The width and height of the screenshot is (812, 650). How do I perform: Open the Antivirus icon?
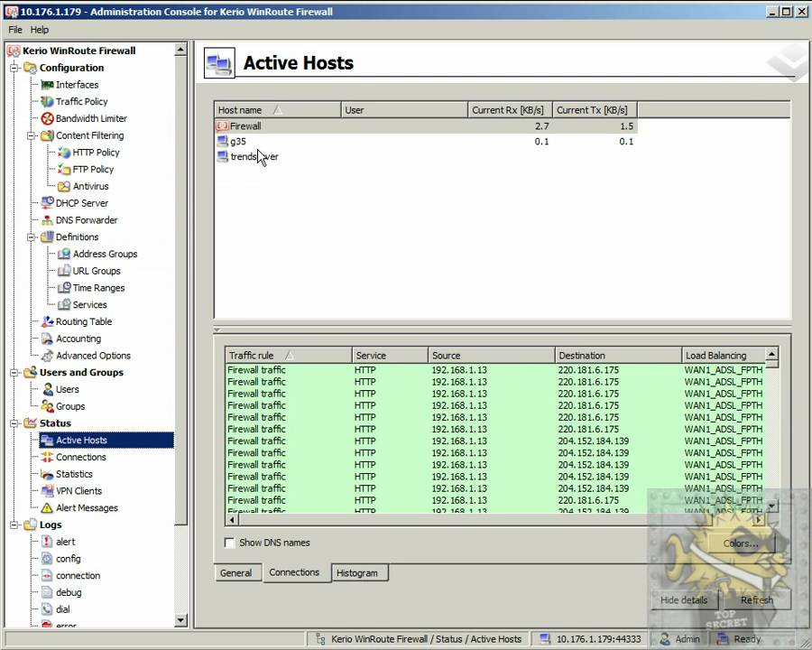pyautogui.click(x=64, y=186)
